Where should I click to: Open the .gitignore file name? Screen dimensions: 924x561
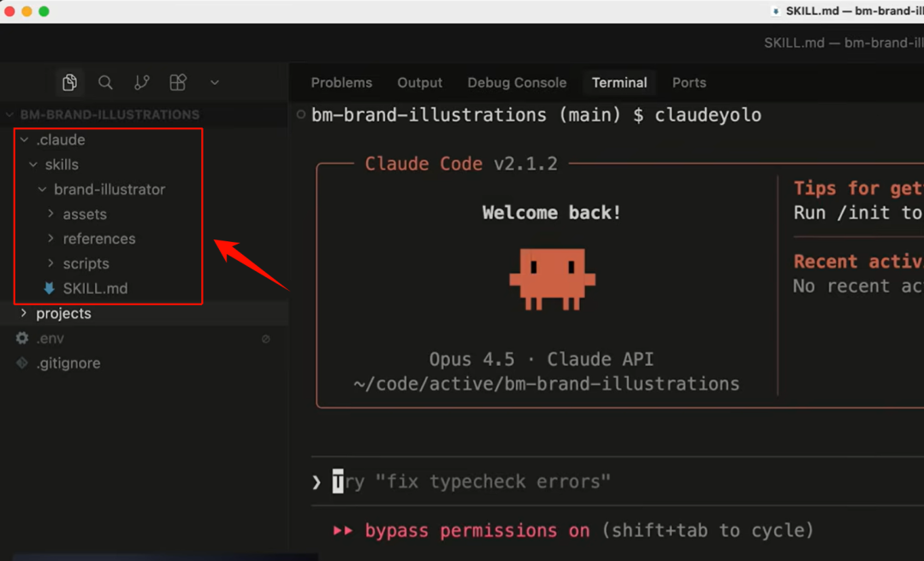tap(68, 363)
